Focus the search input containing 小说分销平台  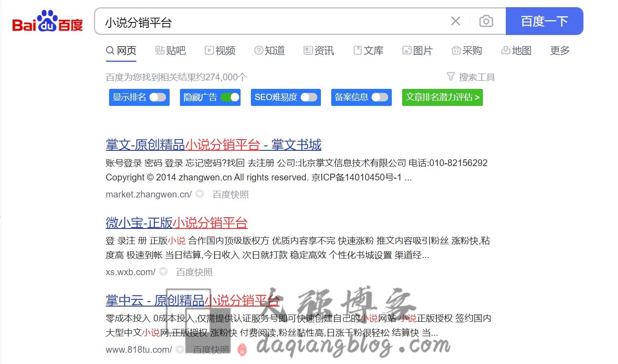tap(274, 22)
